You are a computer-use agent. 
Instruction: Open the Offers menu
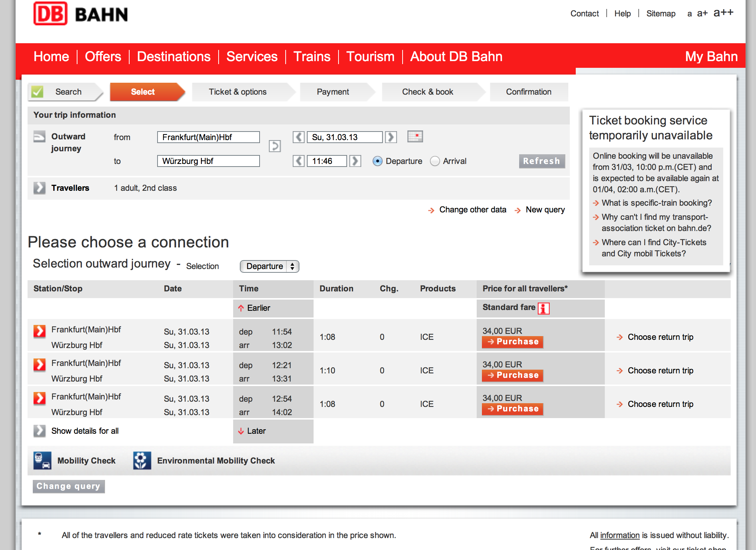(103, 57)
